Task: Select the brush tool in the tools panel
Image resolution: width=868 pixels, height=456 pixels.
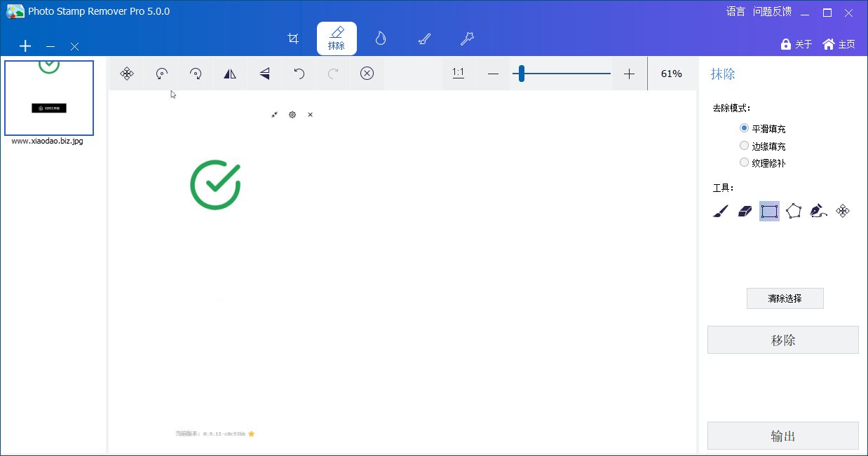Action: (x=721, y=211)
